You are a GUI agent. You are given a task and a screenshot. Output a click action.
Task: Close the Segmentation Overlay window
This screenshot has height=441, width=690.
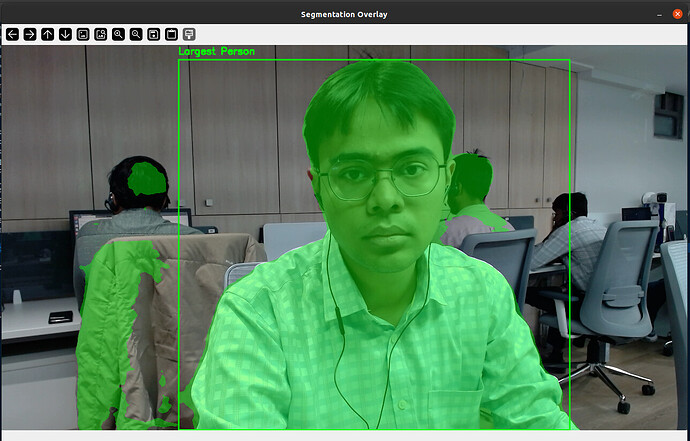pos(677,13)
